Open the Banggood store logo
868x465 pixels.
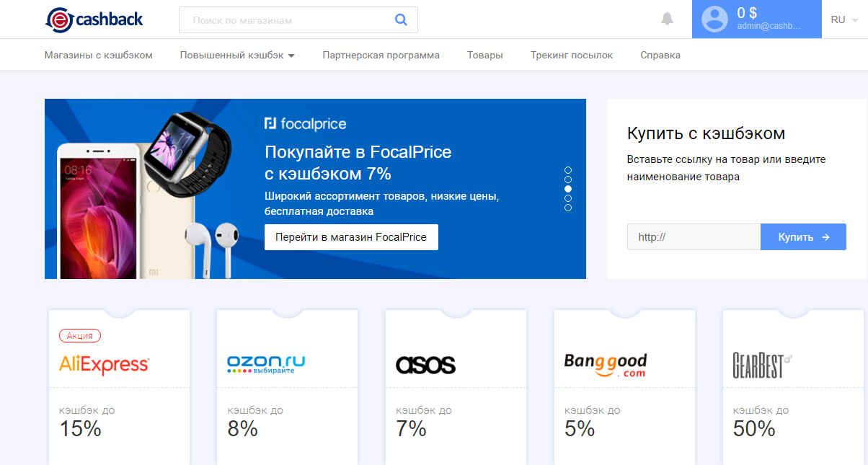[x=605, y=365]
